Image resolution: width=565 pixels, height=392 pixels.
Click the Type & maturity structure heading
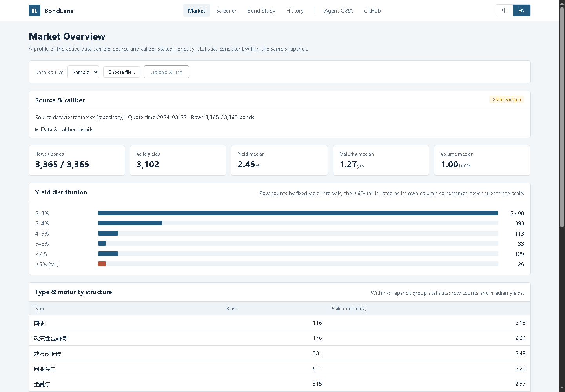pyautogui.click(x=74, y=292)
